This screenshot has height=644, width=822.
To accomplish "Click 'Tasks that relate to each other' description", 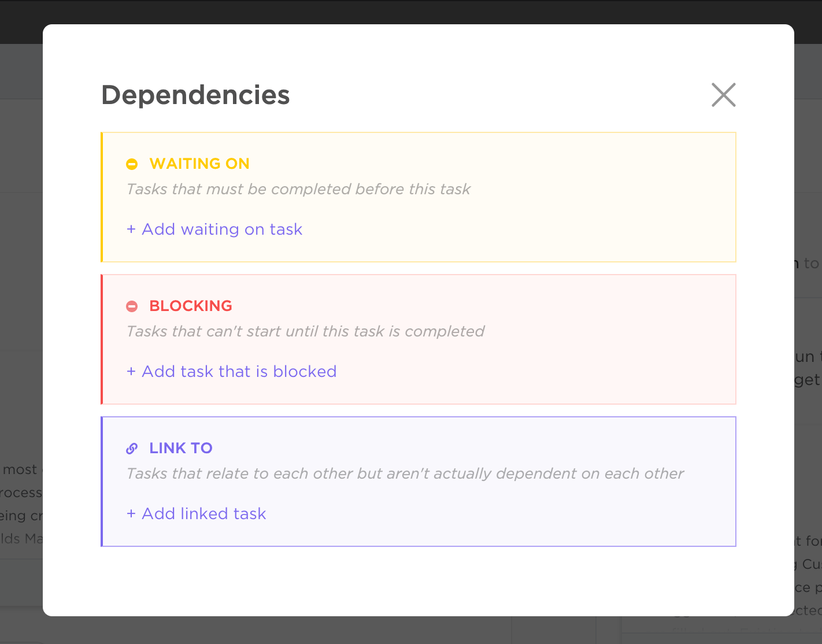I will (405, 473).
